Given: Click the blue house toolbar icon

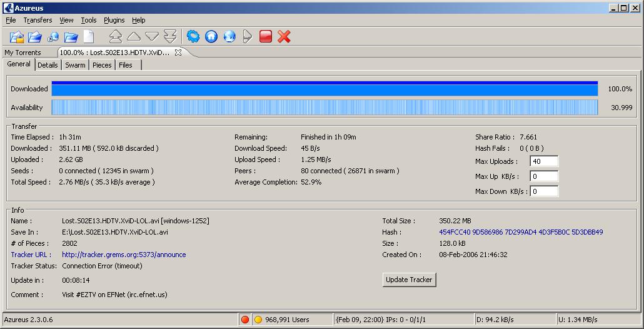Looking at the screenshot, I should pyautogui.click(x=211, y=36).
